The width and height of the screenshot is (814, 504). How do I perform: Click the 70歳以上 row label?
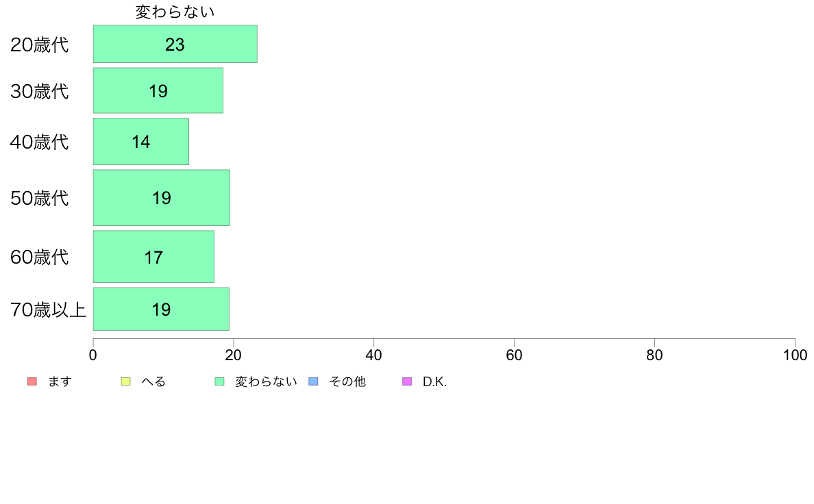coord(48,310)
